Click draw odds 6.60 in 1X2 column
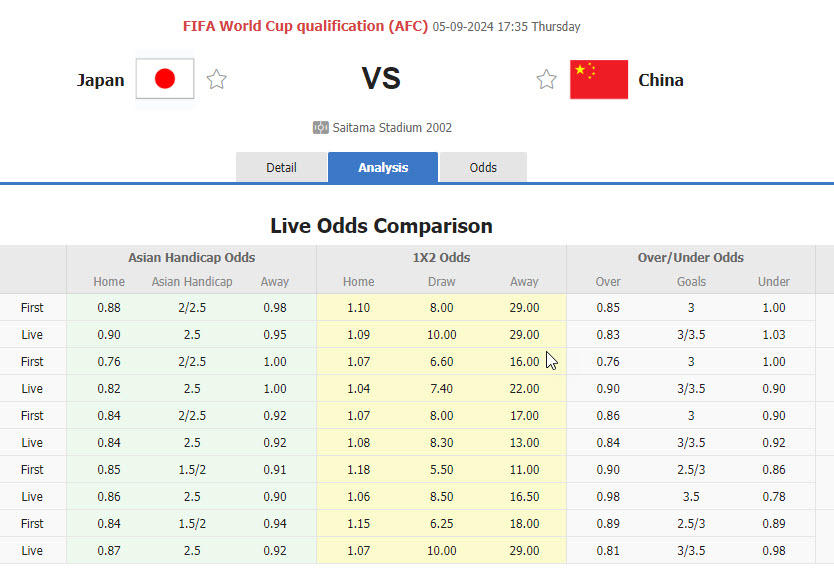 tap(441, 362)
